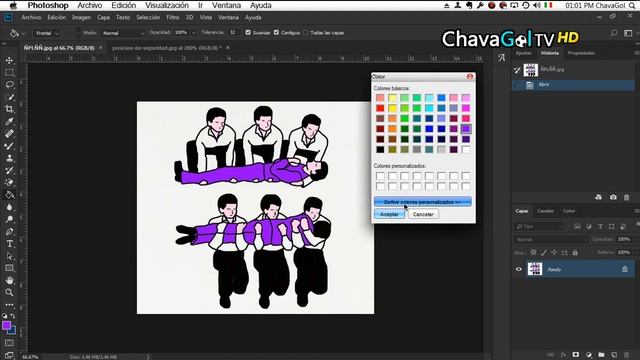Delete current state in Historia panel
This screenshot has width=640, height=360.
[x=627, y=197]
